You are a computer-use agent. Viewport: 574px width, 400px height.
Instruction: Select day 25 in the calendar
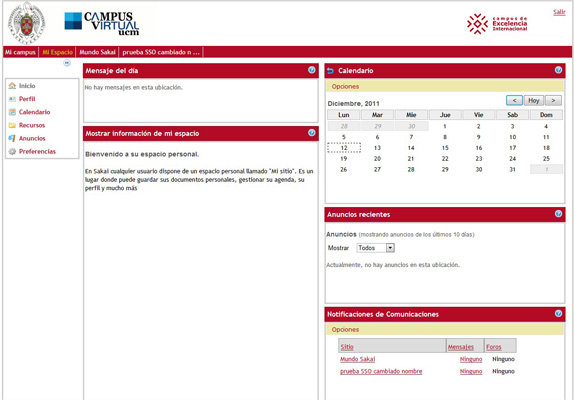[x=546, y=158]
